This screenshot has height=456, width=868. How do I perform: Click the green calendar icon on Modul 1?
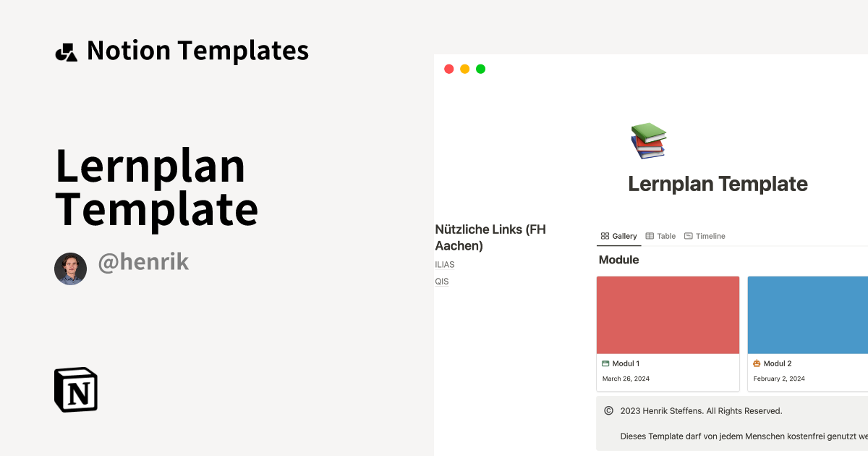pyautogui.click(x=605, y=363)
